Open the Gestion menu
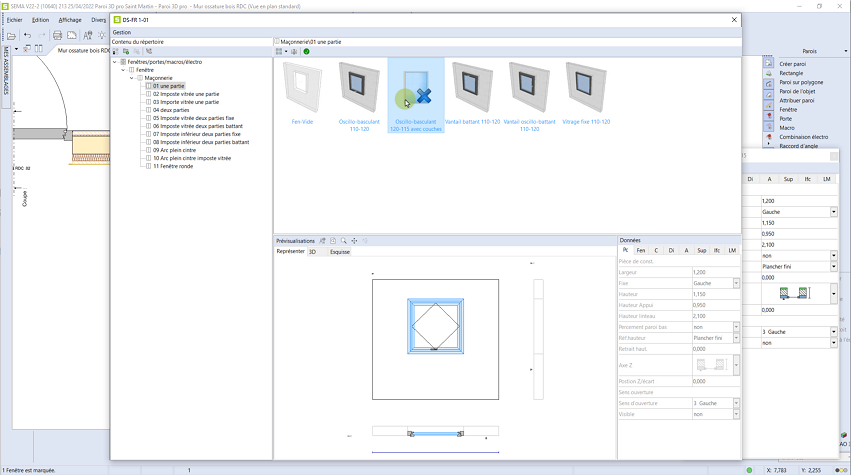Image resolution: width=851 pixels, height=475 pixels. 122,32
